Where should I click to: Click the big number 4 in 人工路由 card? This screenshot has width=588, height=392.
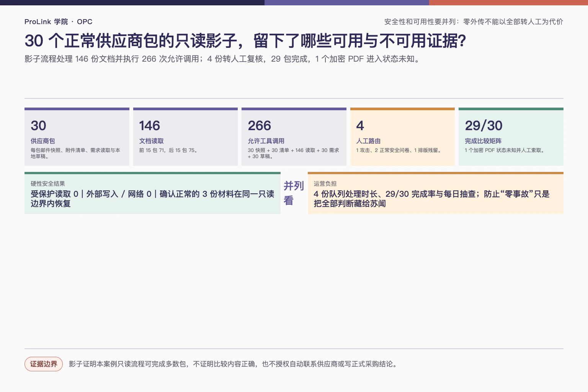click(x=360, y=126)
